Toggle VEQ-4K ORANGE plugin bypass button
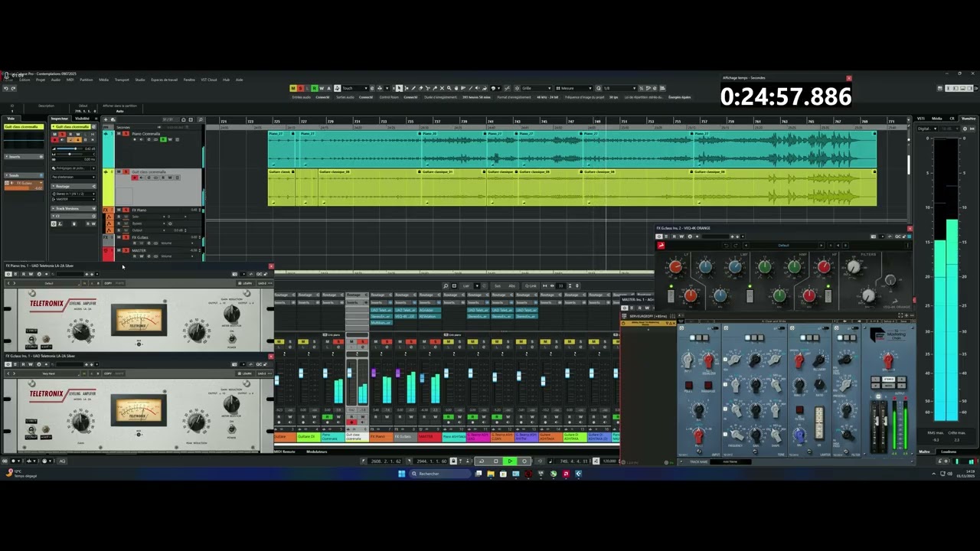The image size is (980, 551). click(658, 236)
